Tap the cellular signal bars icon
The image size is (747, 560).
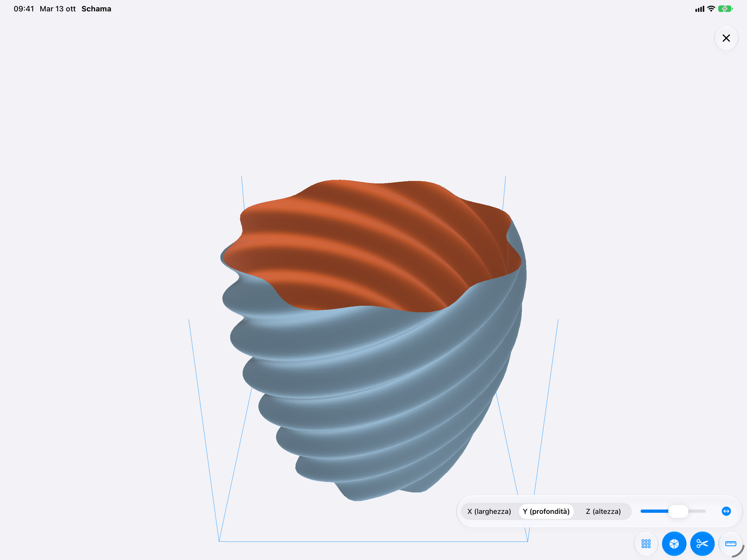[x=700, y=9]
